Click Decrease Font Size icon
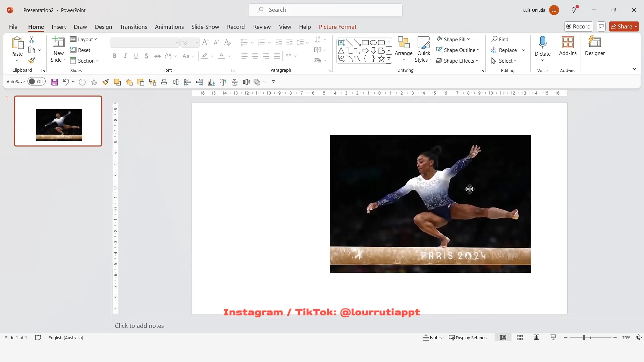The width and height of the screenshot is (644, 362). tap(216, 42)
